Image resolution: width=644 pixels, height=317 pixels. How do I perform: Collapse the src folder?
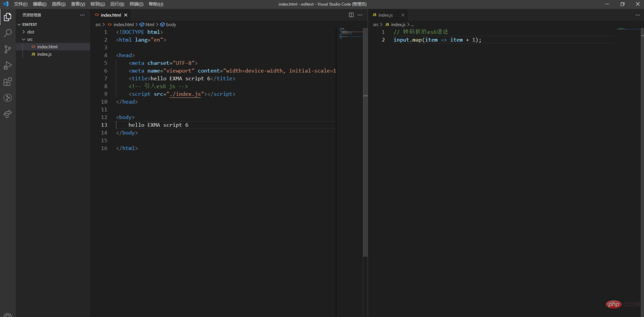click(30, 39)
